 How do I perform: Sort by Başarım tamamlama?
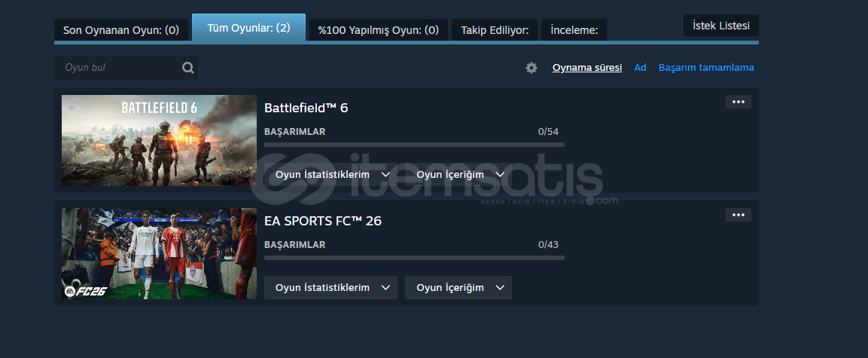tap(706, 68)
